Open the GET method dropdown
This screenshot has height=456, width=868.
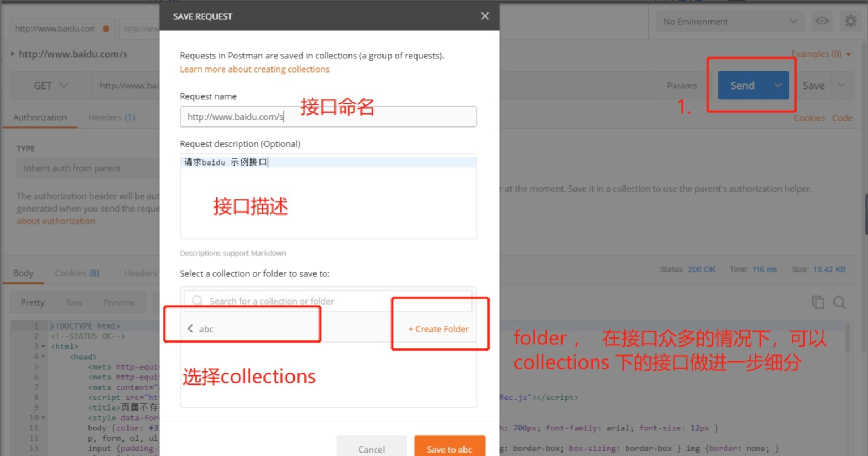click(x=50, y=86)
